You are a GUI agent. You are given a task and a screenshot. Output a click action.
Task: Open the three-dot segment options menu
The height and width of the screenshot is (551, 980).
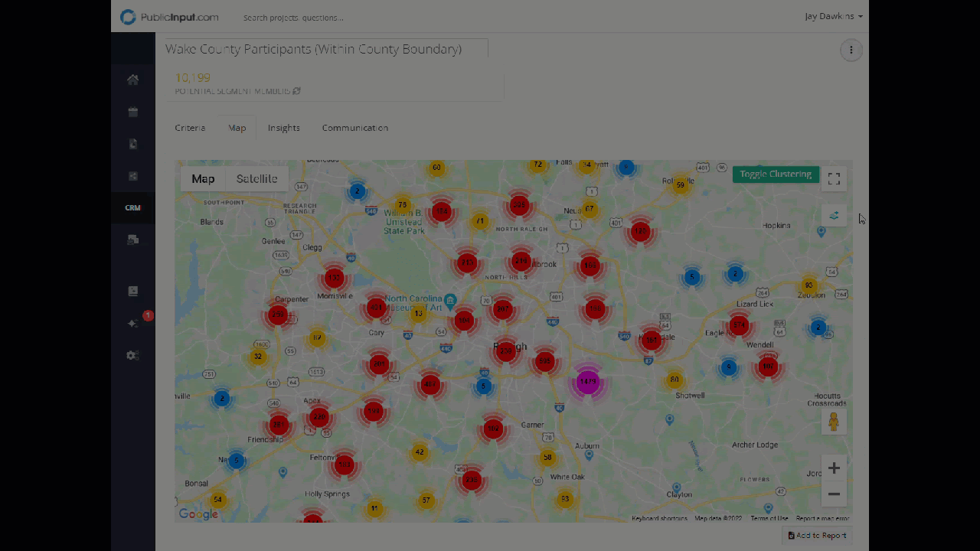click(851, 51)
